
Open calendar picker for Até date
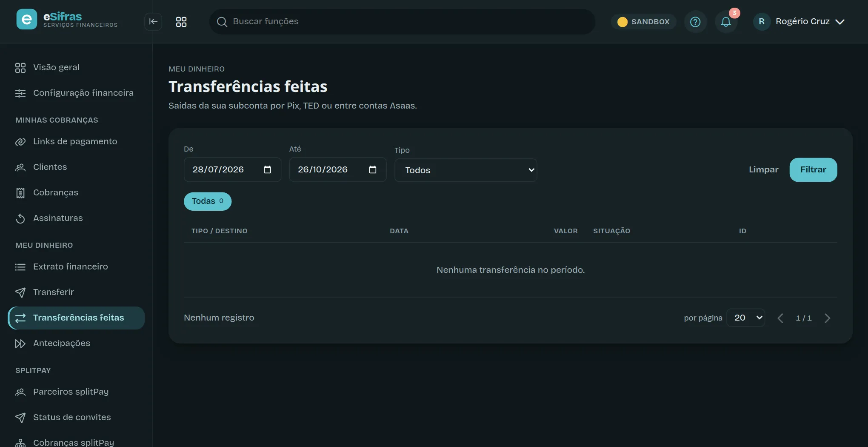(373, 170)
